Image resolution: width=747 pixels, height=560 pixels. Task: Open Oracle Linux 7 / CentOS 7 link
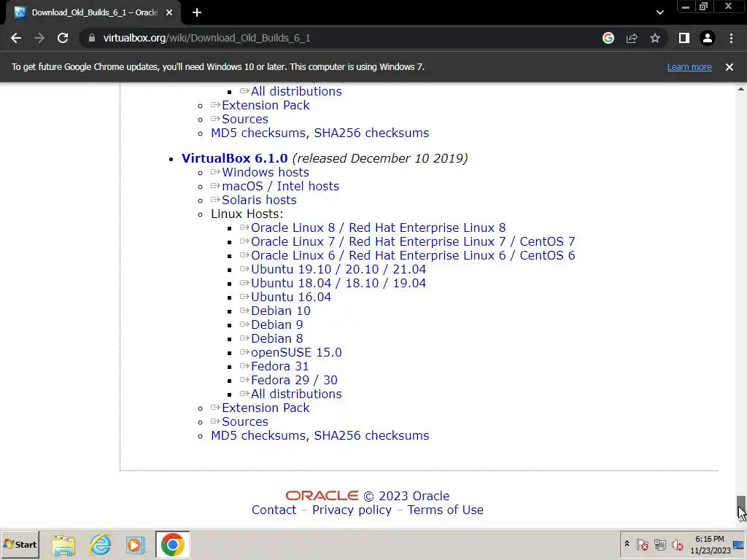(x=413, y=241)
